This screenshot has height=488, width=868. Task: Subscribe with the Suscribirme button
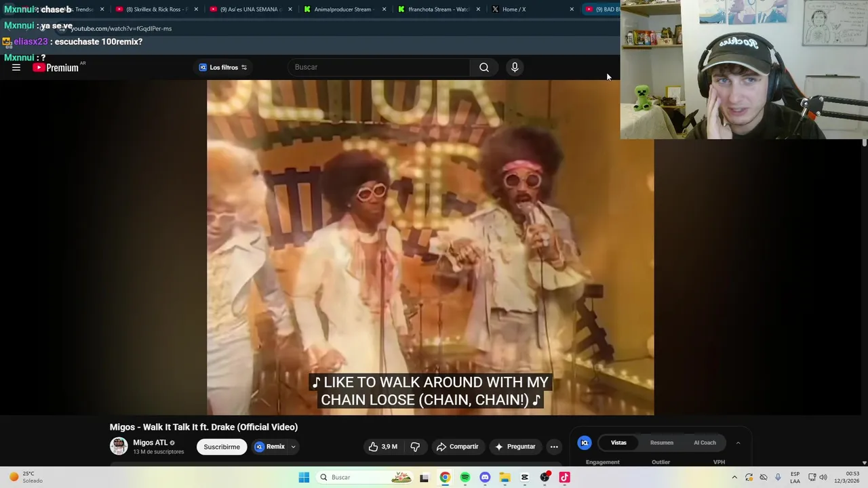pos(222,447)
